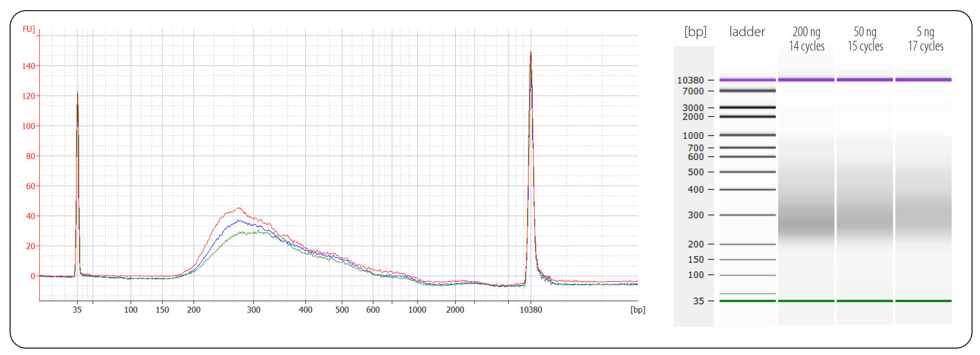The width and height of the screenshot is (980, 355).
Task: Click the [bp] unit label below the chart
Action: click(x=637, y=310)
